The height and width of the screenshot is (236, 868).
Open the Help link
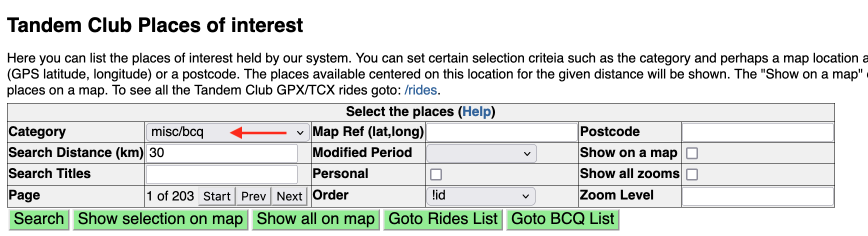476,112
